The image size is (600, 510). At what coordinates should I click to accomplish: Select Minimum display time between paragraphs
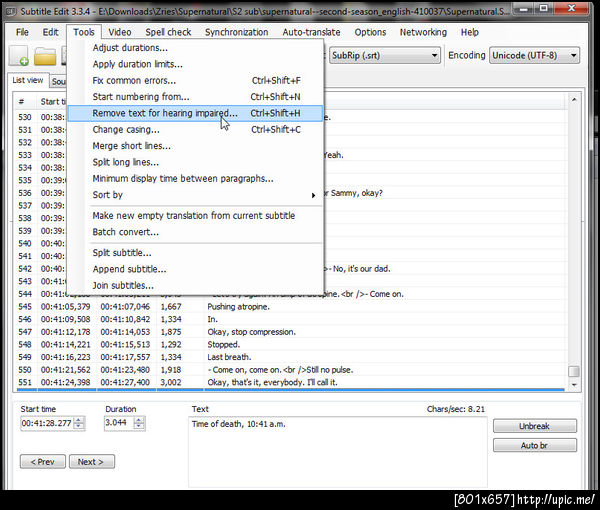[195, 179]
